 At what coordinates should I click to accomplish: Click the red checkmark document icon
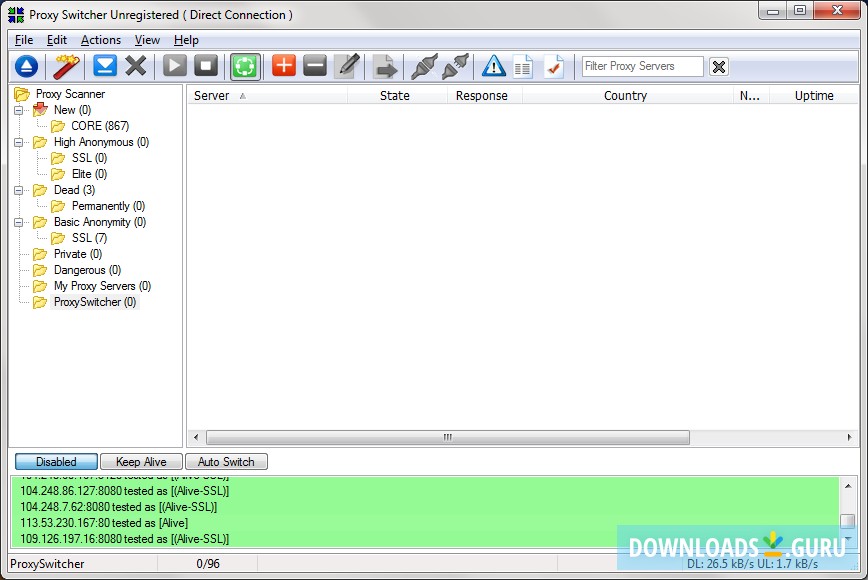click(x=554, y=67)
